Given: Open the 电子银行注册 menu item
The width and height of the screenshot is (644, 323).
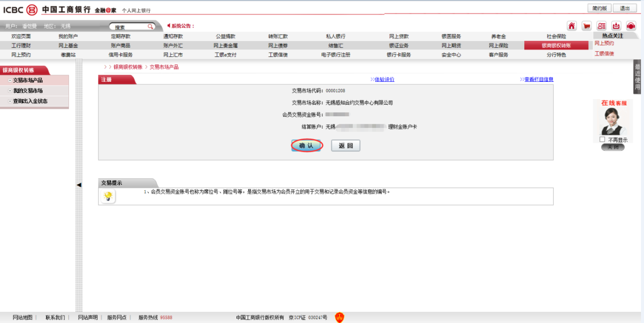Looking at the screenshot, I should [x=336, y=55].
